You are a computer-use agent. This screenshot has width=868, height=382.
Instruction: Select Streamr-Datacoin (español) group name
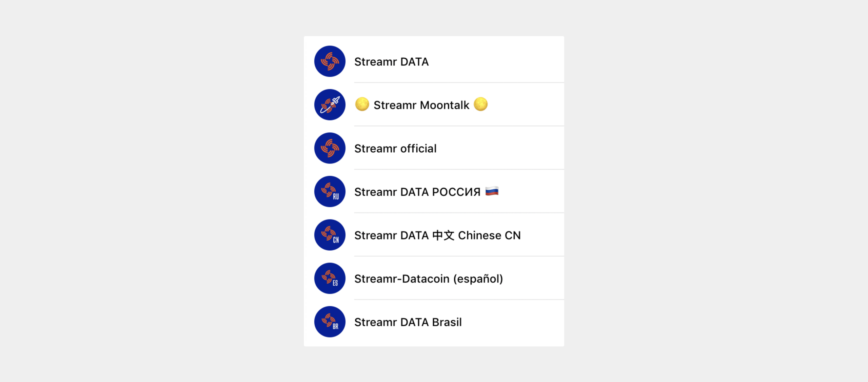click(x=429, y=279)
